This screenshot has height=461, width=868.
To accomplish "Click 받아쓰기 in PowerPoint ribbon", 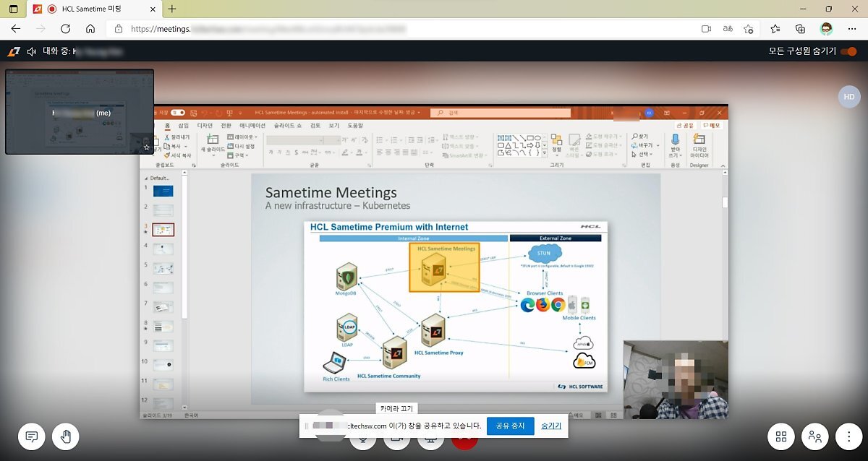I will click(676, 146).
